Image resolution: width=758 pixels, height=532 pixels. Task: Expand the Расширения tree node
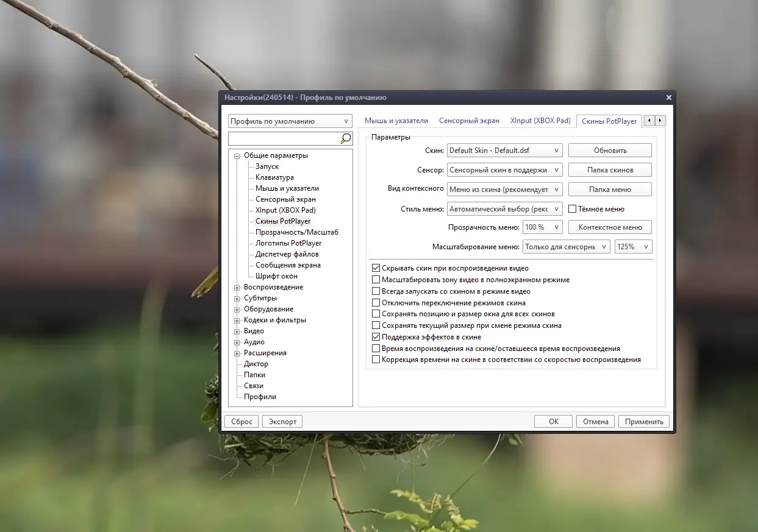(x=237, y=353)
